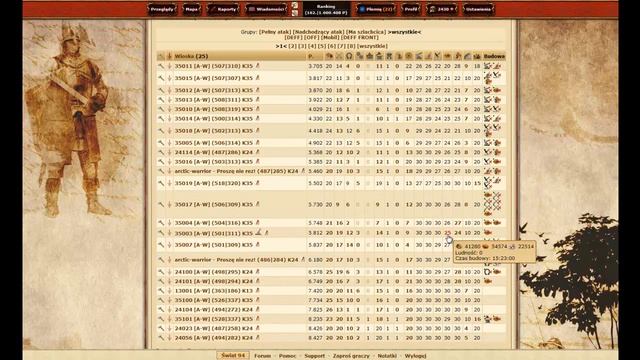Click the Barracks column header icon
This screenshot has height=360, width=640.
tap(339, 56)
